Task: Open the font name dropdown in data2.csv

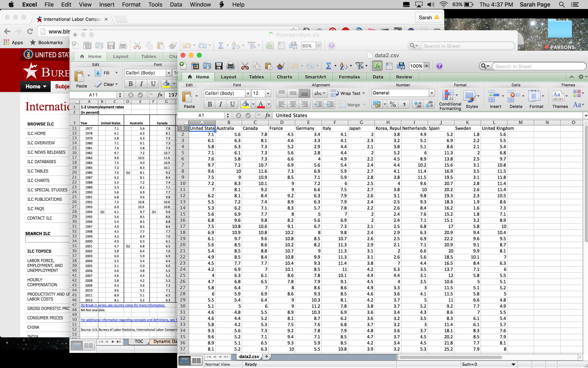Action: pyautogui.click(x=248, y=93)
